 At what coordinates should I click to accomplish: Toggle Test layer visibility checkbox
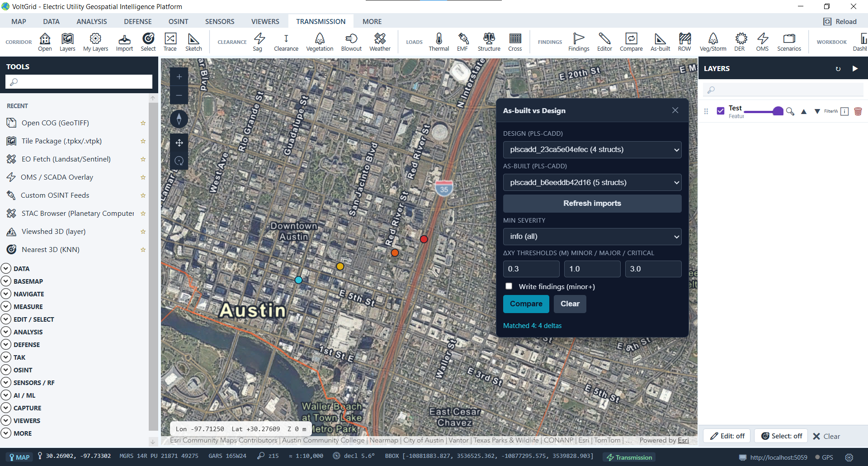click(721, 111)
